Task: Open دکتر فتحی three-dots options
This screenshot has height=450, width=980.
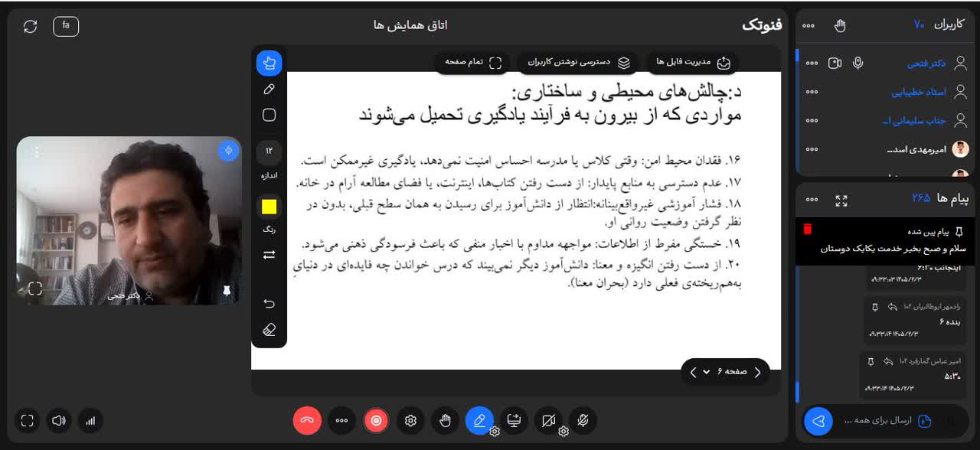Action: [x=812, y=63]
